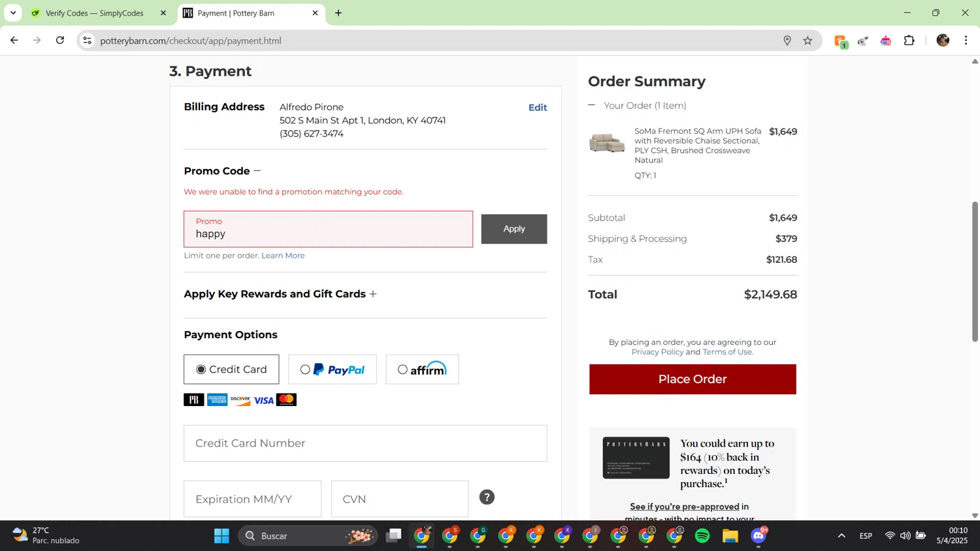This screenshot has width=980, height=551.
Task: Open See if you're pre-approved link
Action: (x=685, y=507)
